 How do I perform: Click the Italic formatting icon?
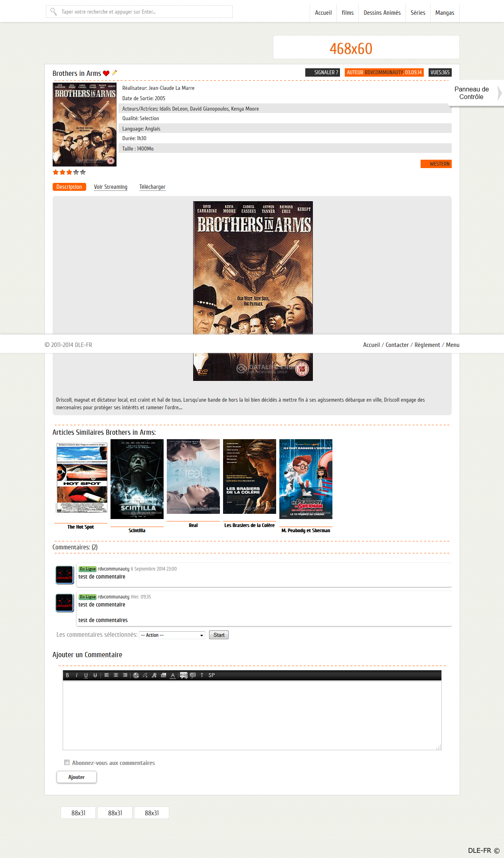tap(77, 675)
